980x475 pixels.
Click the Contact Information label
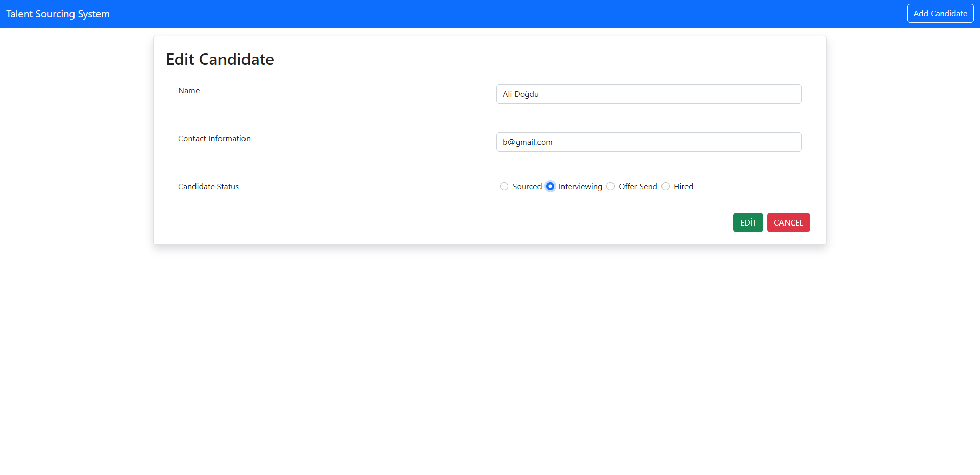214,138
